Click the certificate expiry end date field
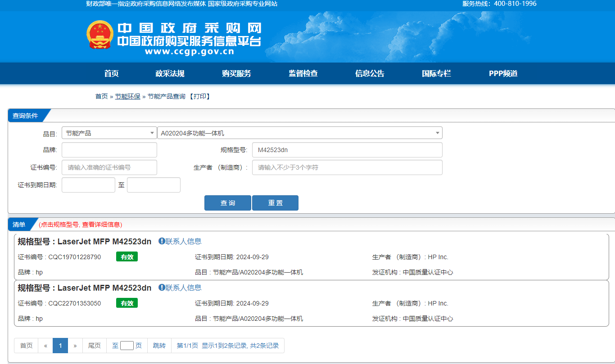 [154, 185]
